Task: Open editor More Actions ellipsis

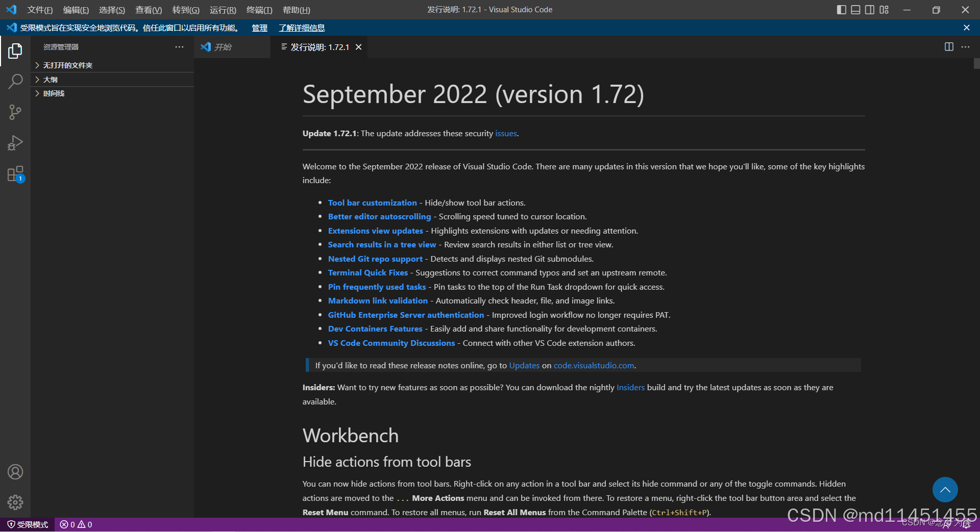Action: pos(965,47)
